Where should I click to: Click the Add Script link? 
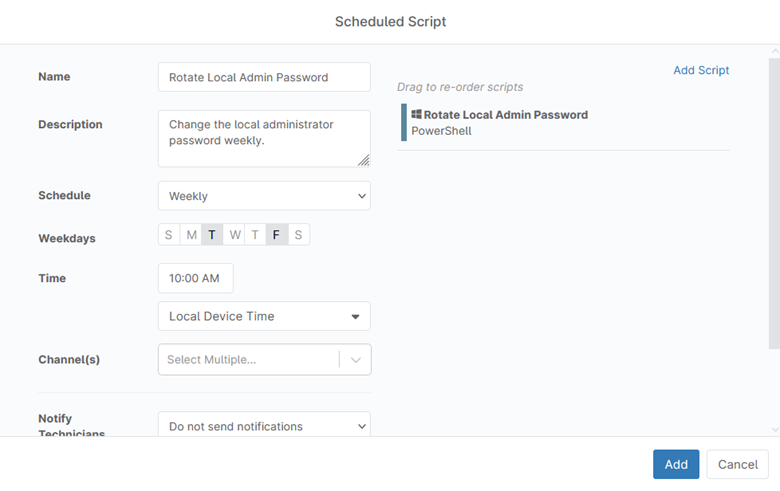[701, 70]
